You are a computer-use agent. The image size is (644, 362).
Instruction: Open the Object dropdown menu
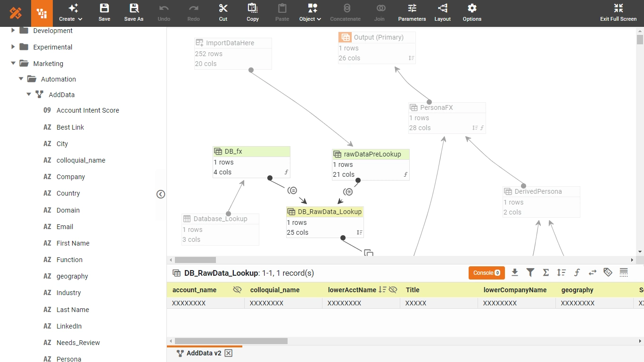tap(310, 13)
